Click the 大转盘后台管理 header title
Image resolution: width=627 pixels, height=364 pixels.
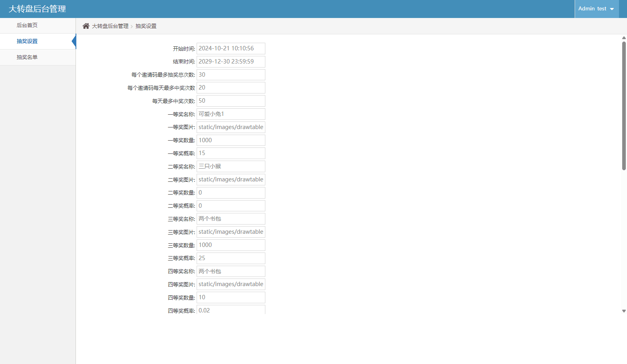click(37, 9)
